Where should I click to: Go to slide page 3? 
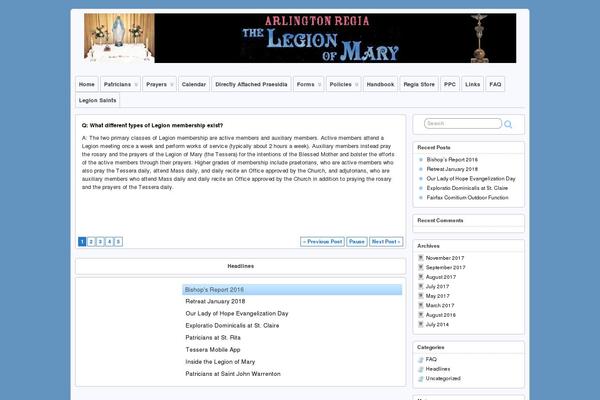(100, 242)
